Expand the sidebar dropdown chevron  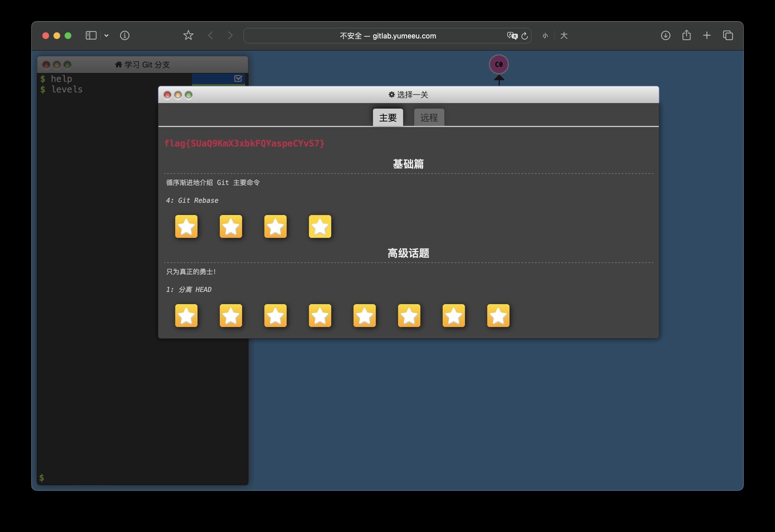click(106, 35)
